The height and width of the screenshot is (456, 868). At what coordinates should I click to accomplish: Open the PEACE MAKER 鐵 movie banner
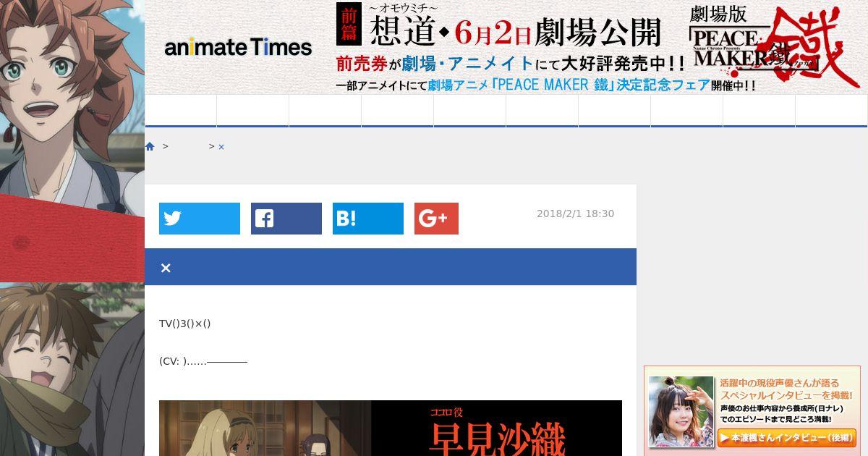click(599, 47)
